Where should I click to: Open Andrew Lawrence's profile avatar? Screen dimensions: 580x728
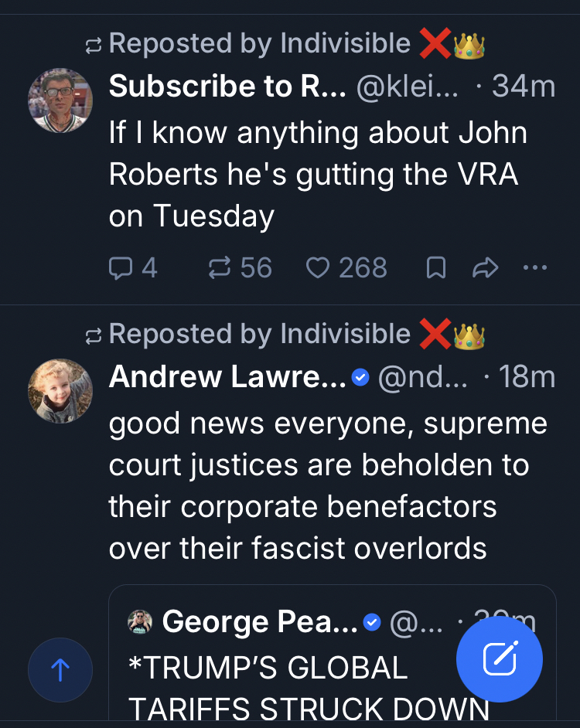coord(60,391)
